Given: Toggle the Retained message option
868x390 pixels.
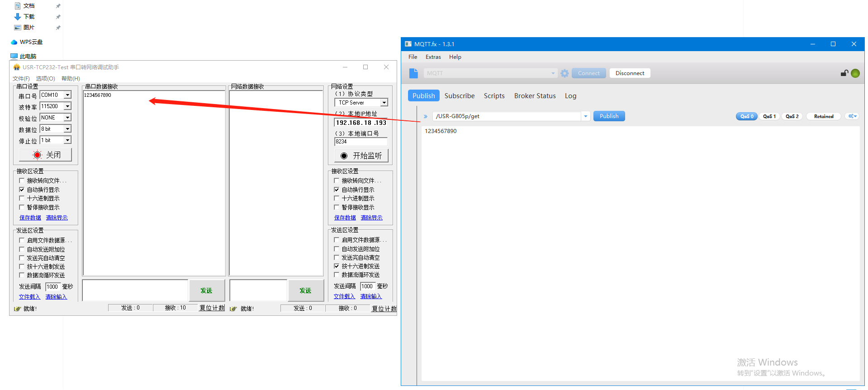Looking at the screenshot, I should [x=823, y=116].
